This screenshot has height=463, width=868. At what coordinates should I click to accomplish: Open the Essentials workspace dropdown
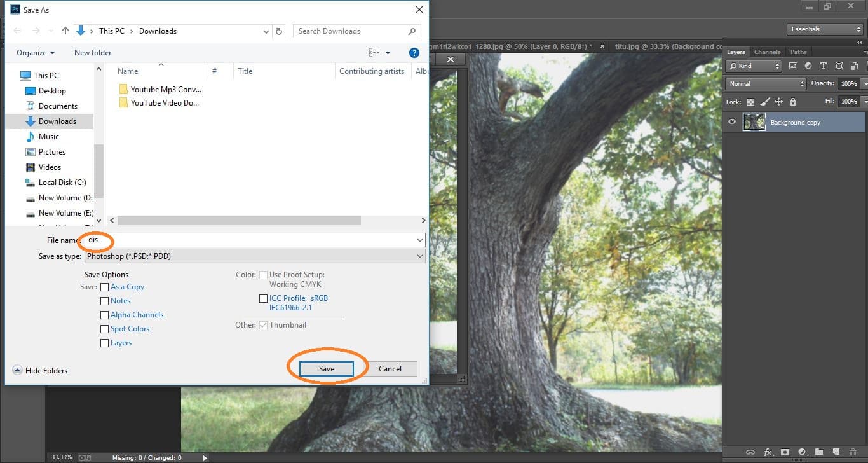point(824,29)
